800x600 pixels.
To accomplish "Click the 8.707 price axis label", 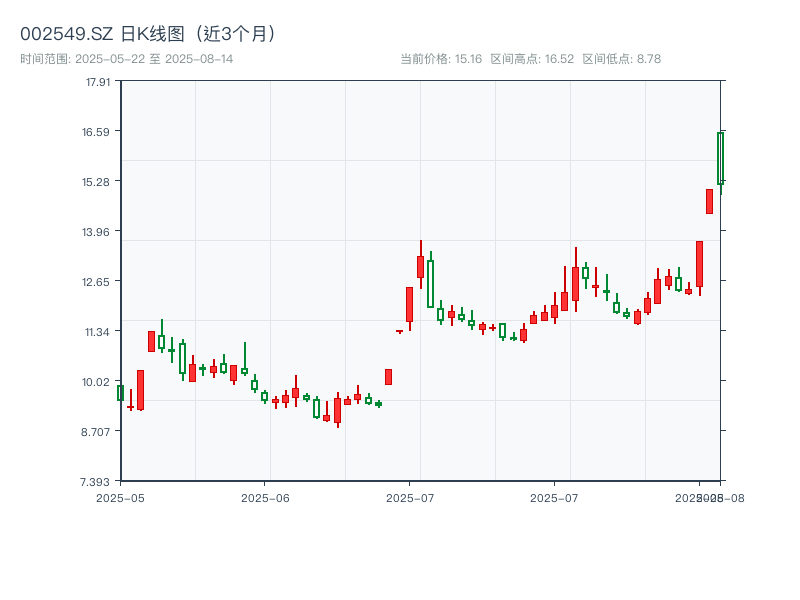I will coord(97,432).
